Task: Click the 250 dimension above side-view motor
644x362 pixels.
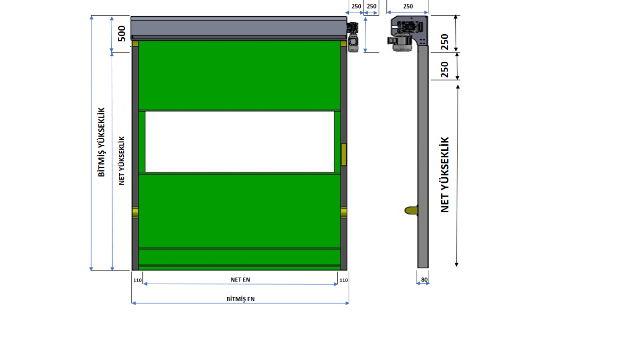Action: tap(408, 7)
